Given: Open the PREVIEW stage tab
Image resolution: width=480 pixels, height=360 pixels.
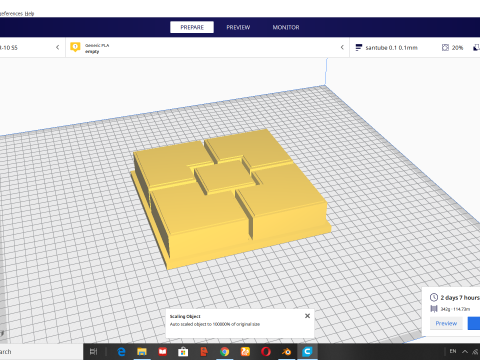Looking at the screenshot, I should tap(238, 27).
